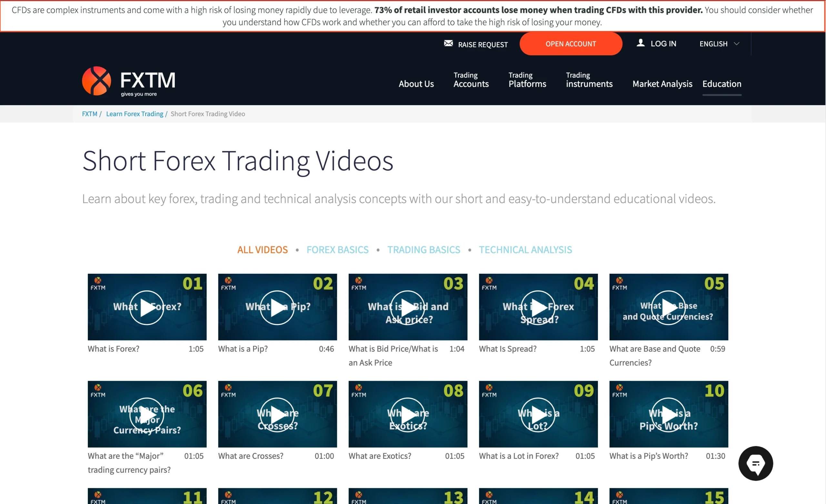Play video 06 Major Currency Pairs
This screenshot has height=504, width=826.
[x=147, y=415]
